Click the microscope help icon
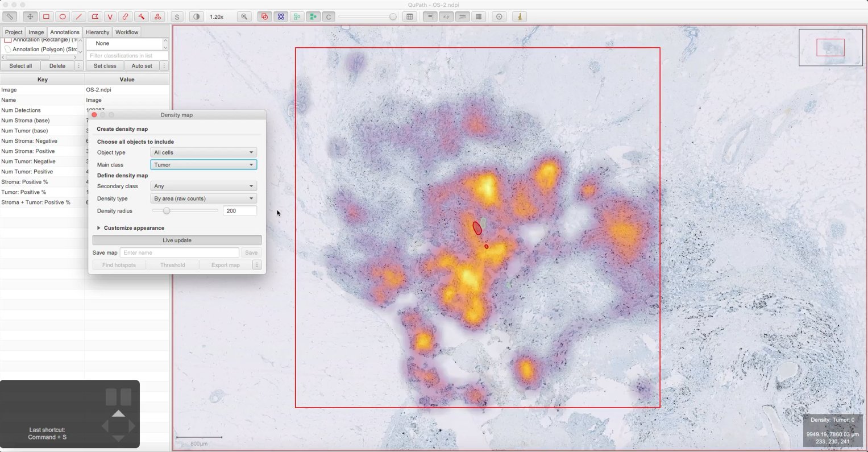 (x=520, y=16)
